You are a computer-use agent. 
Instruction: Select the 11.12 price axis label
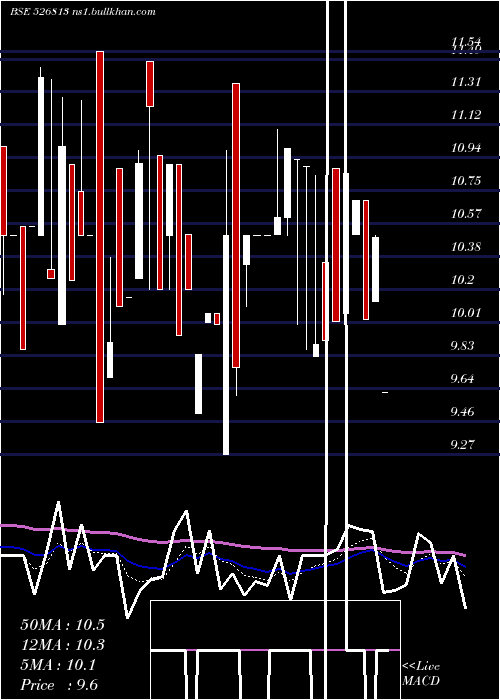pos(466,115)
